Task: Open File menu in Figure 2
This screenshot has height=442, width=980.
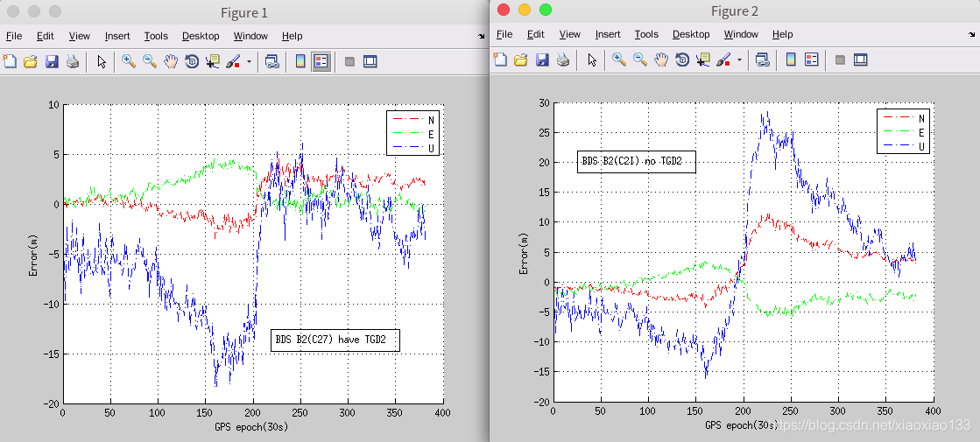Action: 504,34
